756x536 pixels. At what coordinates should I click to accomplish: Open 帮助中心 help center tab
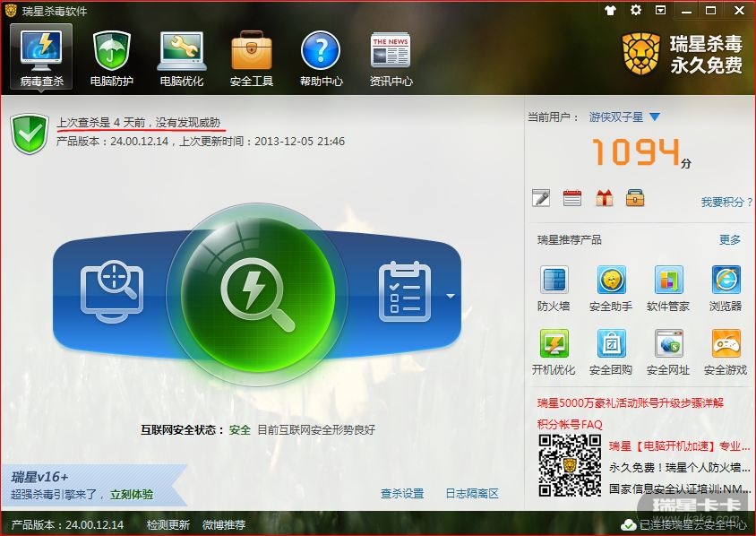(x=321, y=58)
